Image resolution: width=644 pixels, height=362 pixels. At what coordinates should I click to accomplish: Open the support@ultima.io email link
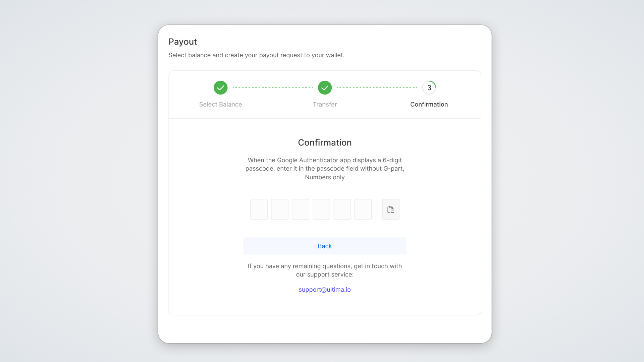[325, 290]
